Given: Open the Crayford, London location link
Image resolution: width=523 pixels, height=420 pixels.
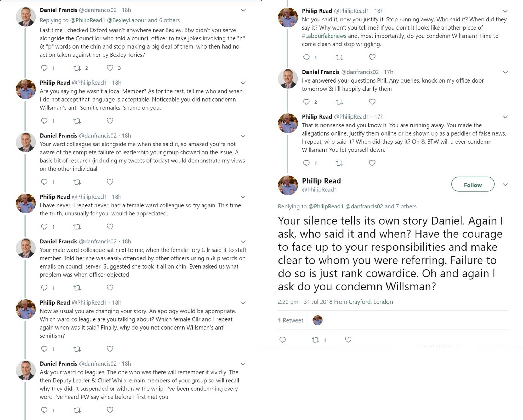Looking at the screenshot, I should (x=371, y=302).
